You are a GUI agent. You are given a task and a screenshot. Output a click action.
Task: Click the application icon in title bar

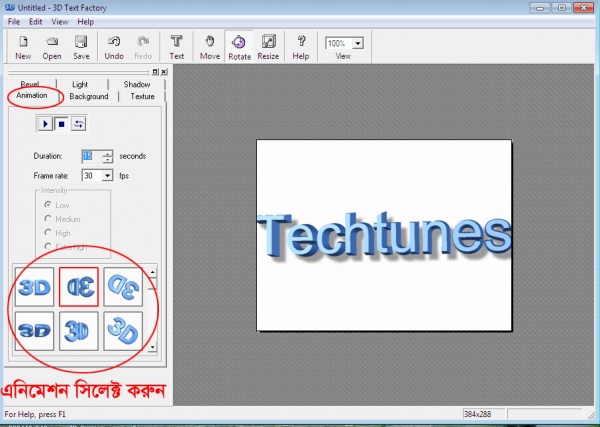click(10, 7)
